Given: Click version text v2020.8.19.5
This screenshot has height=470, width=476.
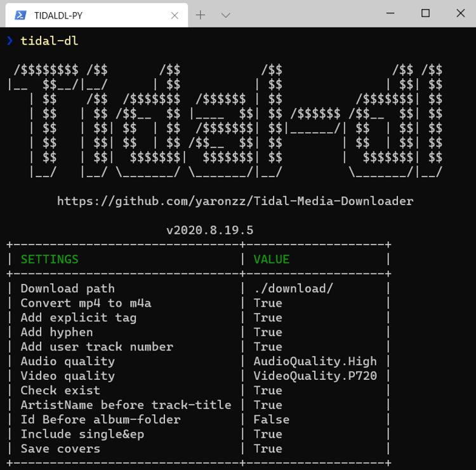Looking at the screenshot, I should pyautogui.click(x=210, y=230).
